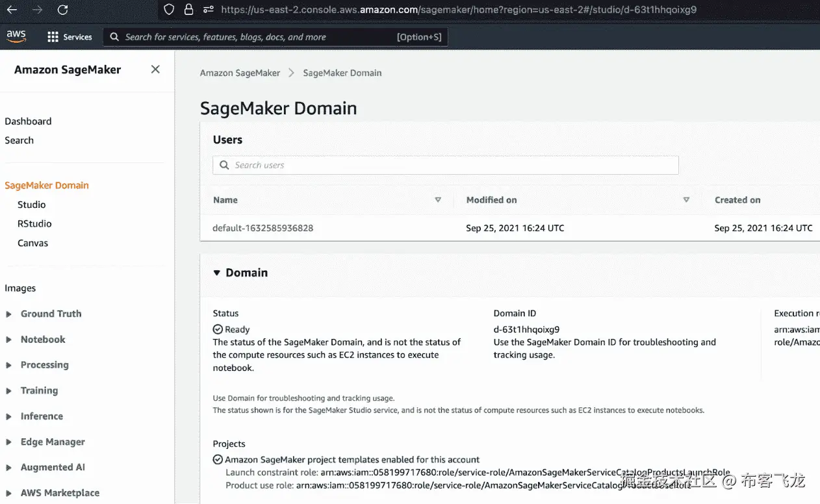Close the Amazon SageMaker sidebar
Screen dimensions: 820x504
(155, 69)
